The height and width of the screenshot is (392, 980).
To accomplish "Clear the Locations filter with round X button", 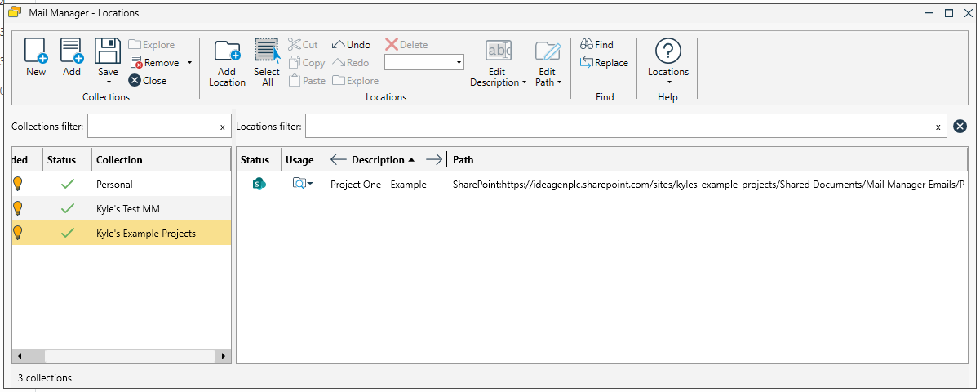I will coord(960,127).
